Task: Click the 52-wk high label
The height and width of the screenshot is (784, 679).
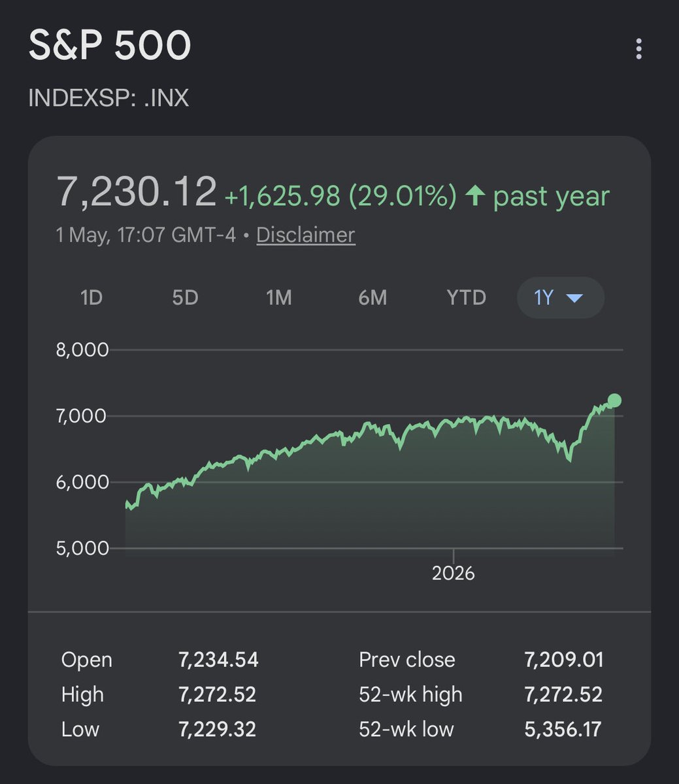Action: pyautogui.click(x=410, y=694)
